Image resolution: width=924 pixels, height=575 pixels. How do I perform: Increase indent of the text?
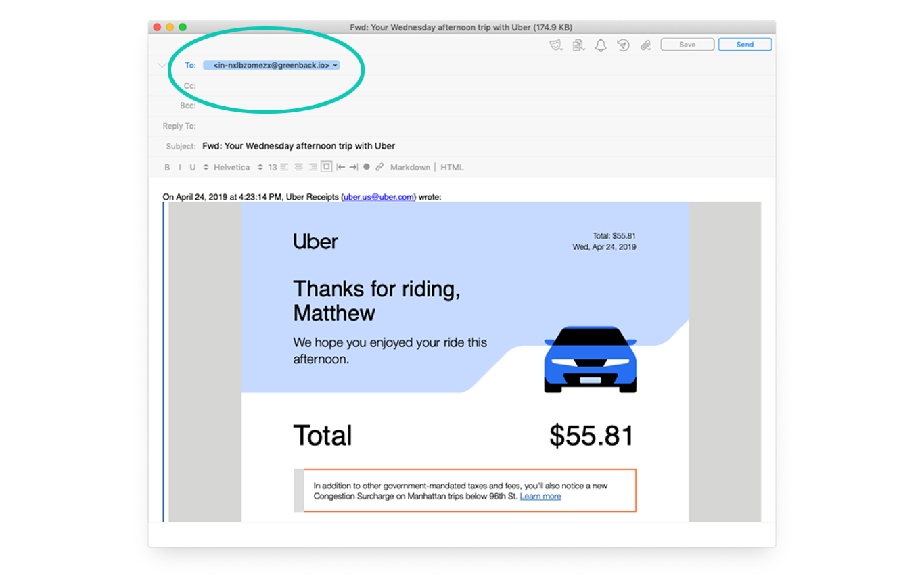coord(353,167)
